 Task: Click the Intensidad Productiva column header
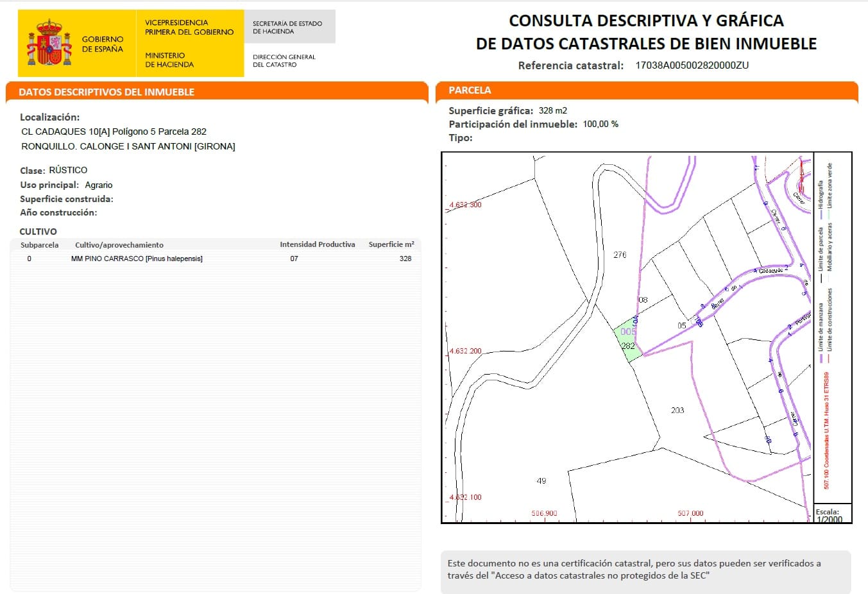pos(318,244)
